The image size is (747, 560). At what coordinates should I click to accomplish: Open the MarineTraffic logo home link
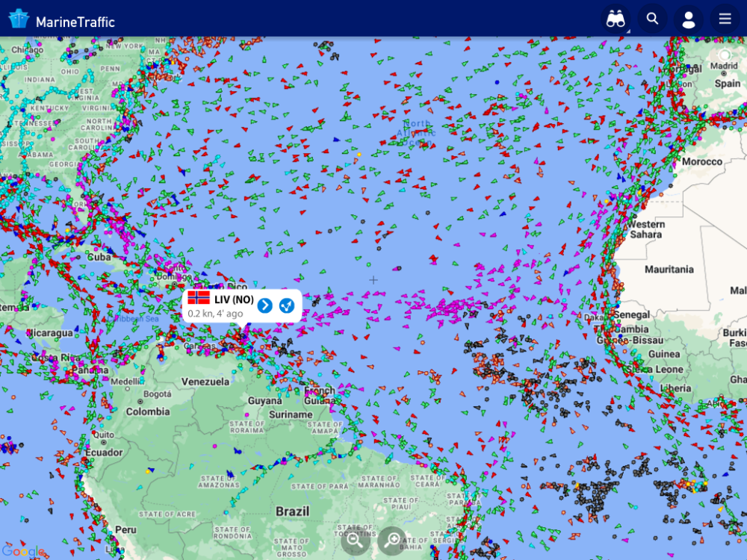62,20
